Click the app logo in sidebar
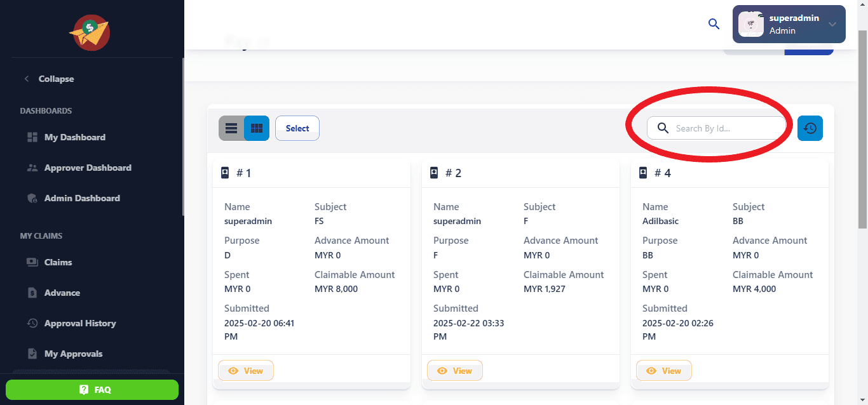Image resolution: width=868 pixels, height=405 pixels. point(90,32)
